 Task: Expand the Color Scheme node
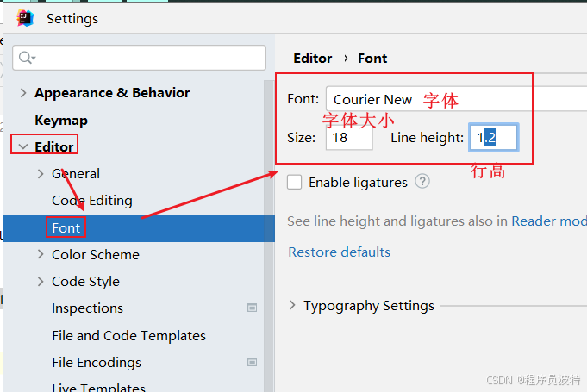point(41,254)
